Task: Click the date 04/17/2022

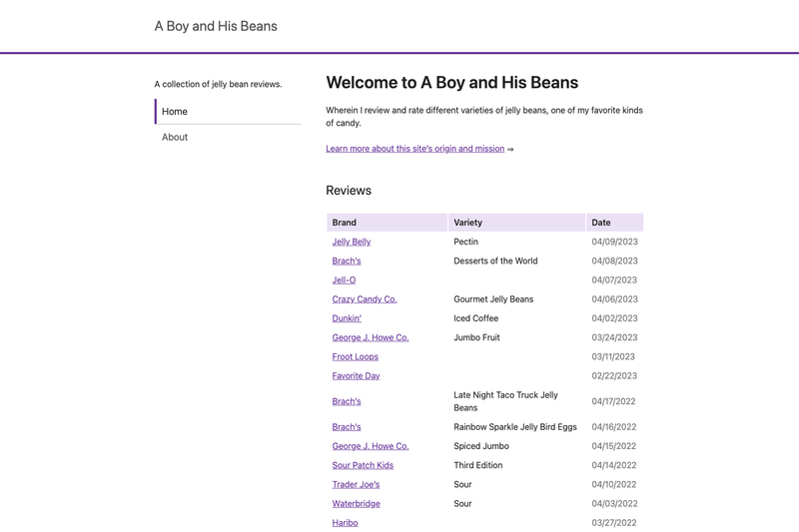Action: (613, 401)
